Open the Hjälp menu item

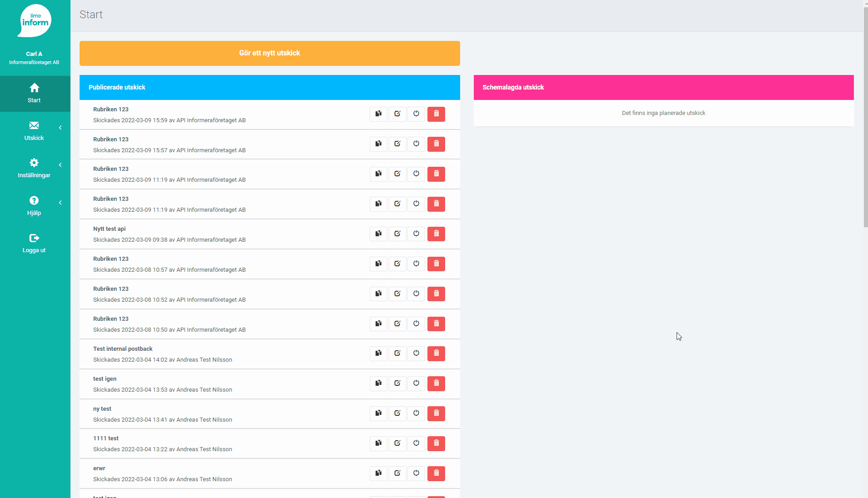click(x=35, y=206)
